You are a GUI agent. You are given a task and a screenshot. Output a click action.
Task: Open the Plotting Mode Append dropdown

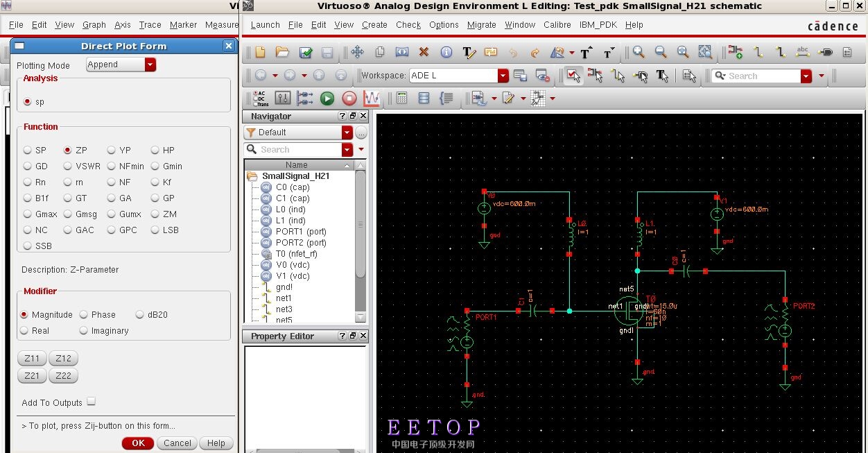(x=150, y=65)
